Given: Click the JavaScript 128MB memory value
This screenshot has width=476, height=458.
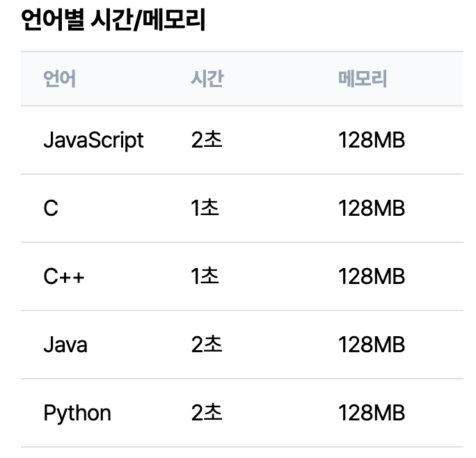Looking at the screenshot, I should (372, 140).
